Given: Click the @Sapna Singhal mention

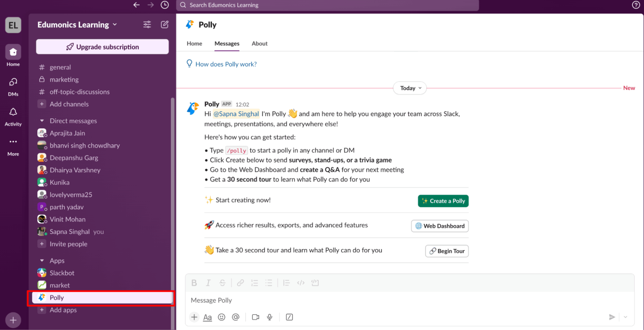Looking at the screenshot, I should pyautogui.click(x=236, y=114).
